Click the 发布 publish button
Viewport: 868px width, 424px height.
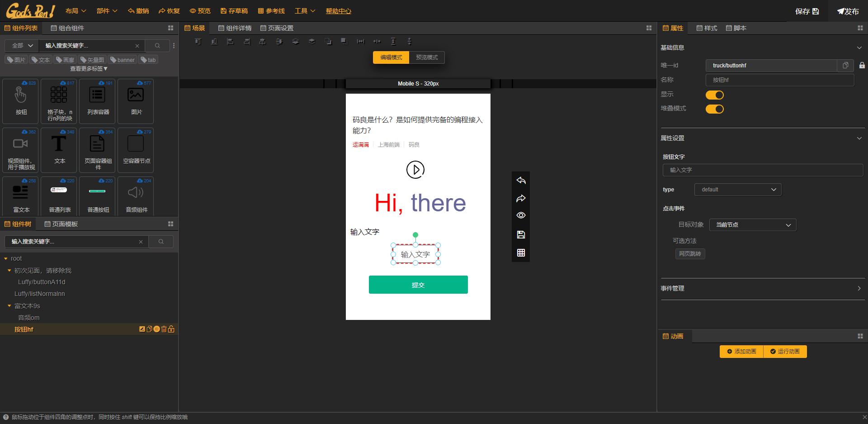coord(848,11)
